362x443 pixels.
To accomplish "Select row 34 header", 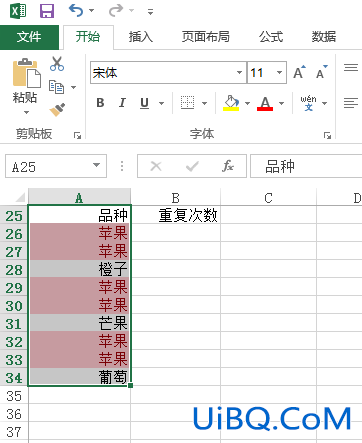I will [14, 378].
